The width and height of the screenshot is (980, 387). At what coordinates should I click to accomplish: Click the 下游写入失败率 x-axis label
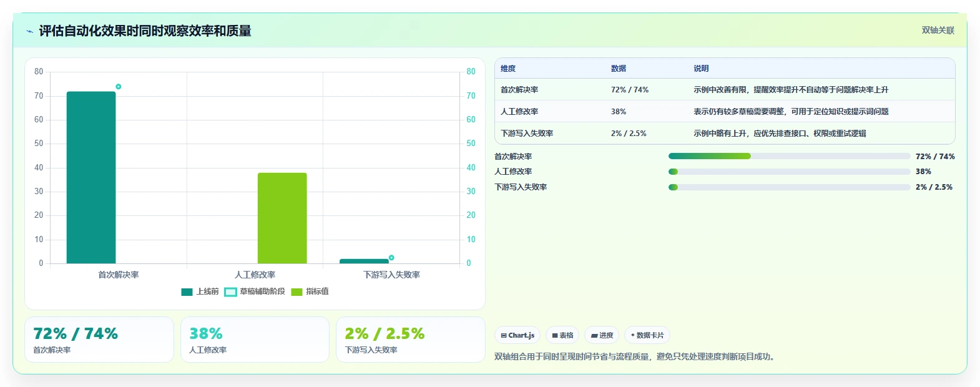click(391, 275)
